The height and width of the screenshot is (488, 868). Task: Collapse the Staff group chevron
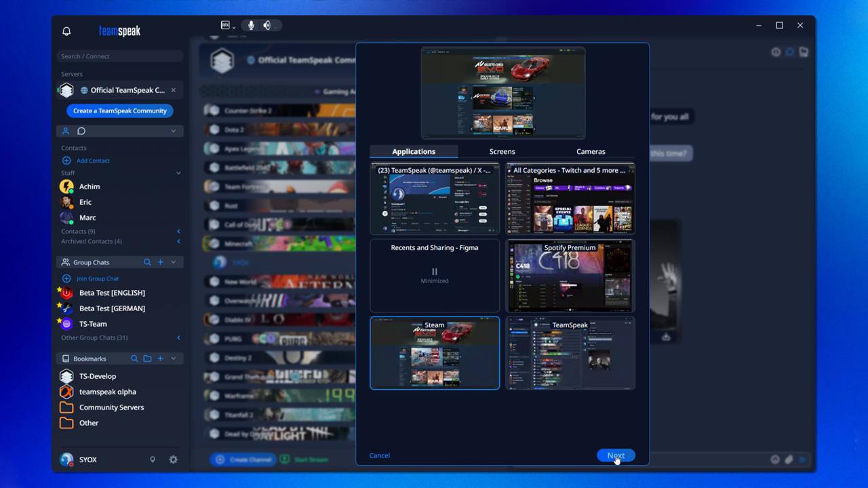pyautogui.click(x=178, y=173)
